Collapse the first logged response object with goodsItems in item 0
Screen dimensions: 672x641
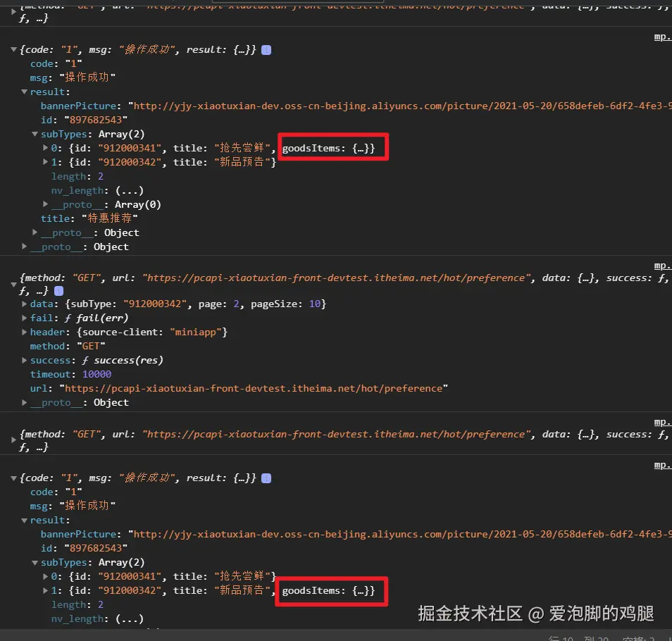[x=13, y=50]
